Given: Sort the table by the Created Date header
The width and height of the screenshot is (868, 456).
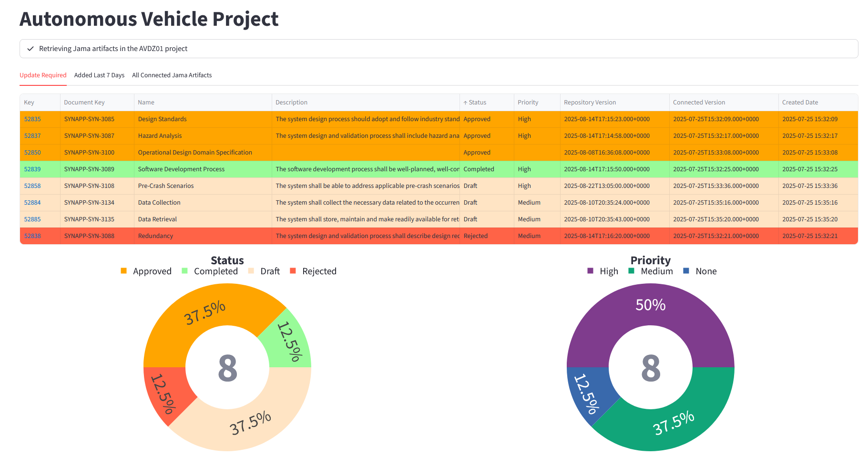Looking at the screenshot, I should [800, 103].
